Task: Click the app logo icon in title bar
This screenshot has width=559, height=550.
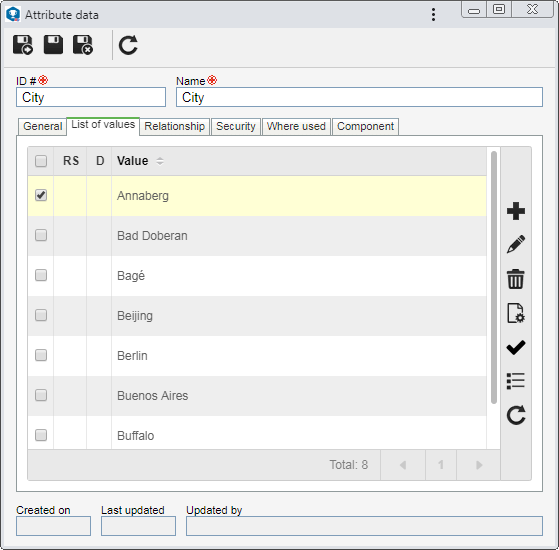Action: [13, 15]
